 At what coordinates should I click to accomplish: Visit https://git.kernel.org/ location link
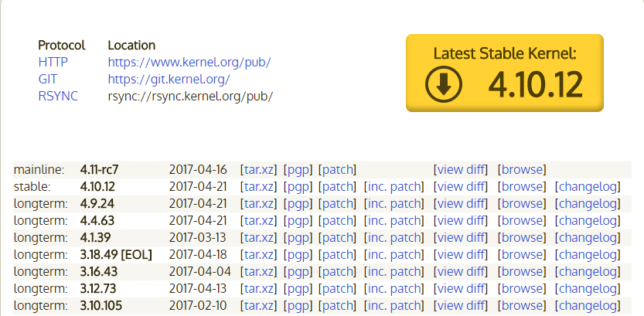[x=169, y=79]
